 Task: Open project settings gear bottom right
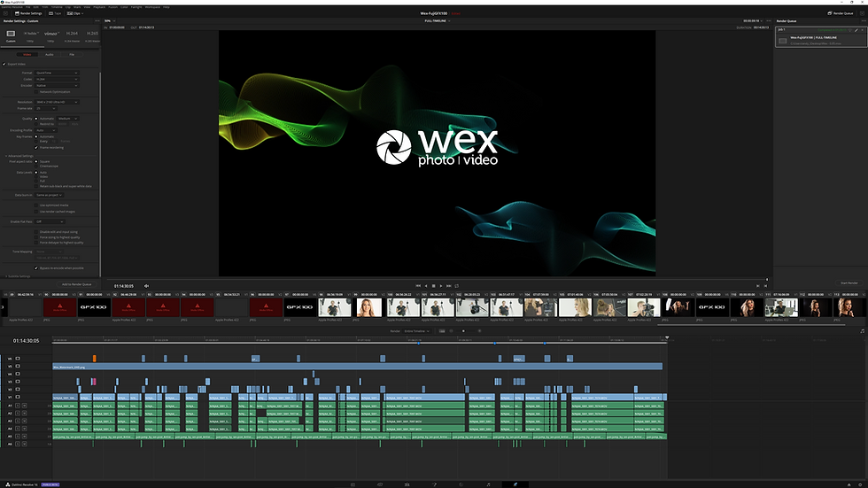coord(861,484)
